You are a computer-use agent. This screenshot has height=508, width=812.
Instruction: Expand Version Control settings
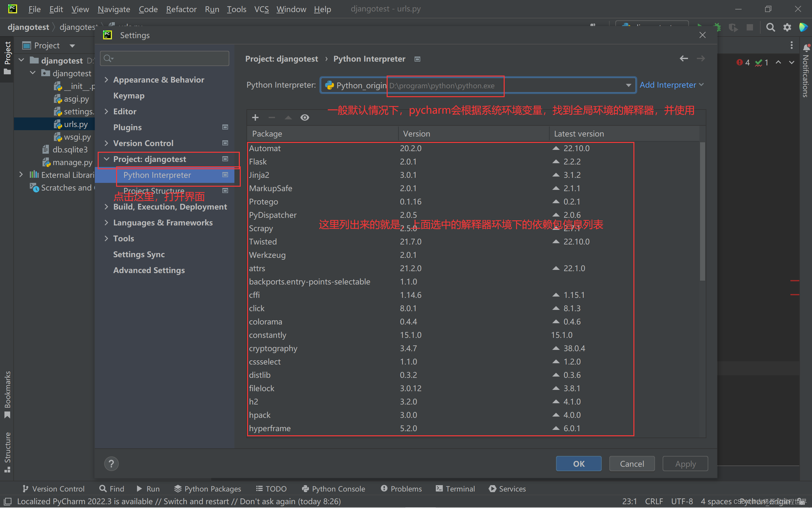pyautogui.click(x=106, y=143)
